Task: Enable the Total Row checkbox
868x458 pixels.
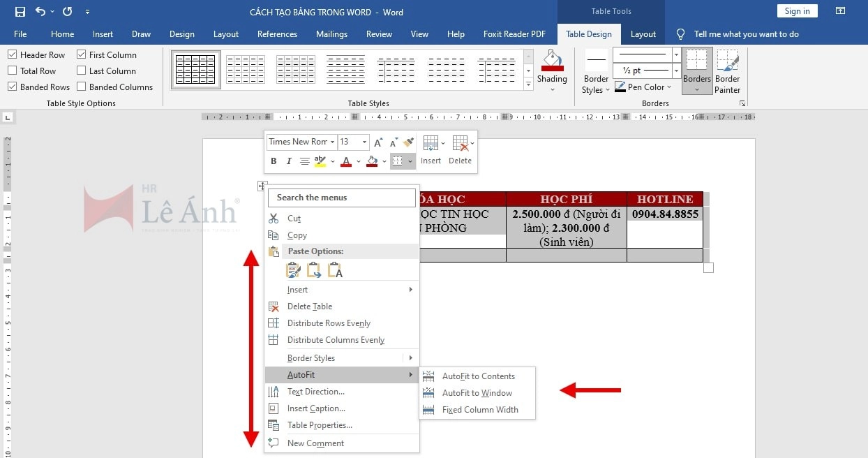Action: [x=13, y=71]
